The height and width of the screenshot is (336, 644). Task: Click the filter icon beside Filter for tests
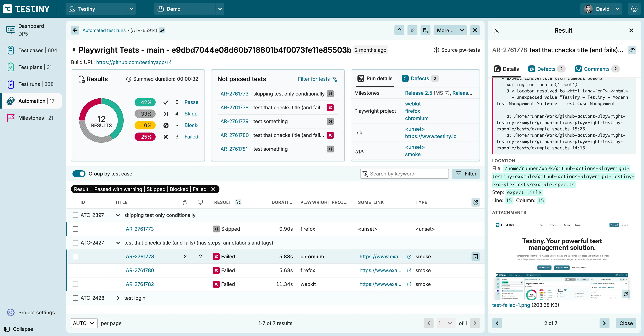point(335,79)
